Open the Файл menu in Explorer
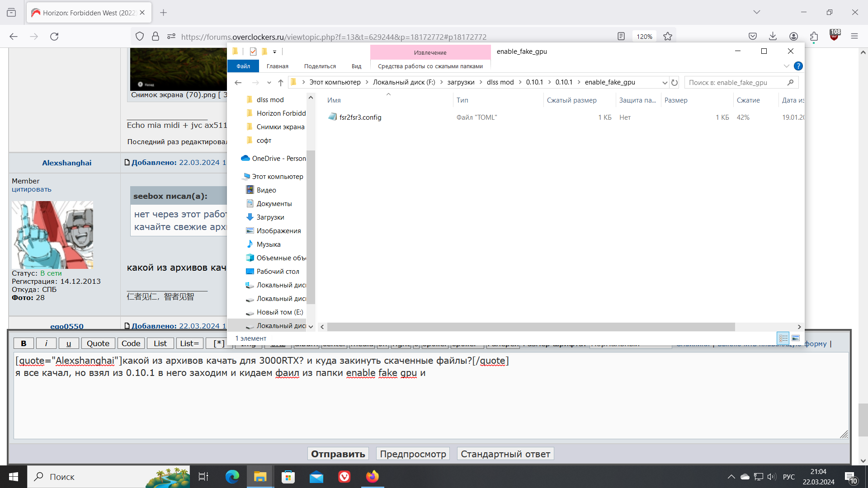This screenshot has height=488, width=868. [x=243, y=66]
